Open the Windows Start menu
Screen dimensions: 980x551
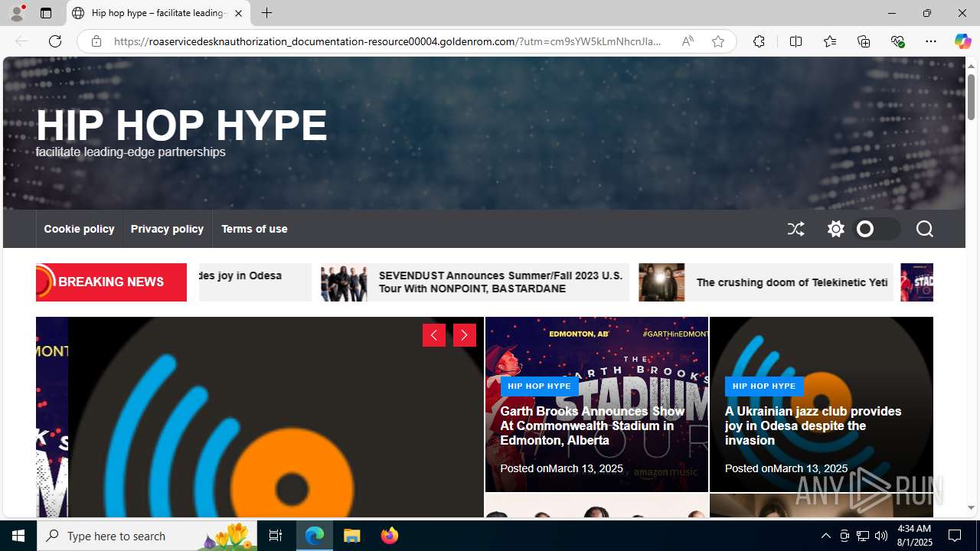click(18, 536)
